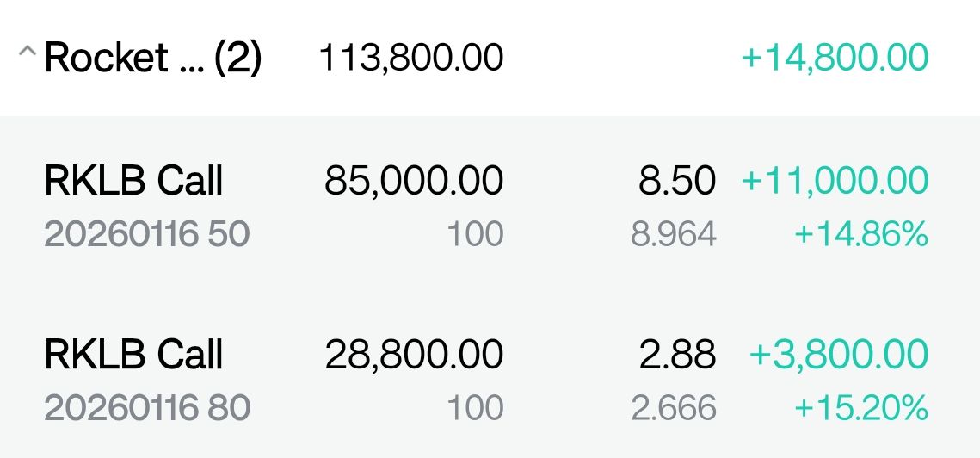This screenshot has height=458, width=980.
Task: Open the RKLB Call 50 strike position
Action: [133, 182]
